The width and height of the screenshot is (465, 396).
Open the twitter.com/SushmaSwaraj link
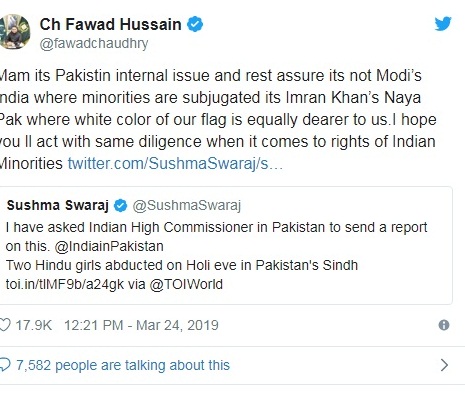click(x=175, y=164)
